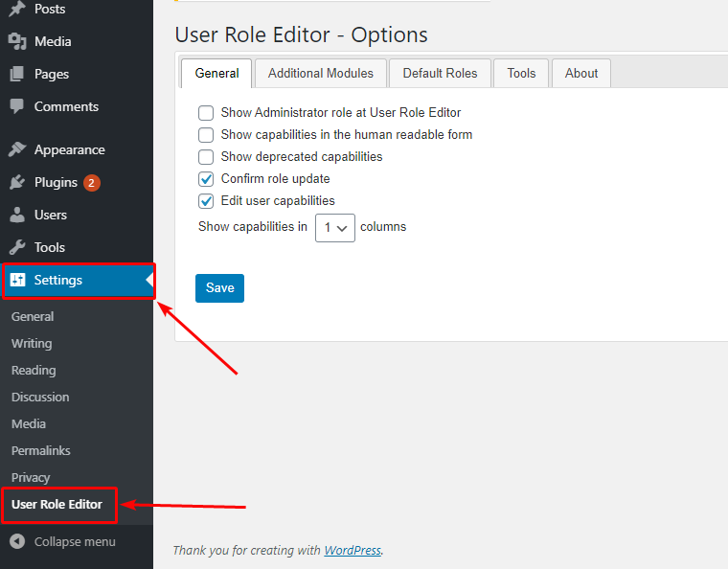Collapse the admin sidebar menu
Image resolution: width=728 pixels, height=569 pixels.
(63, 541)
